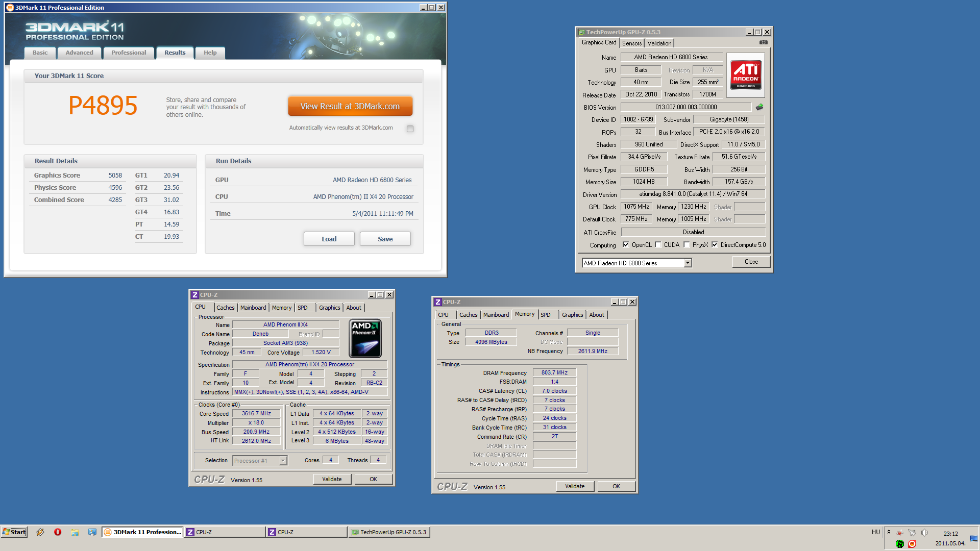980x551 pixels.
Task: Open the Advanced tab in 3DMark 11
Action: pyautogui.click(x=79, y=53)
